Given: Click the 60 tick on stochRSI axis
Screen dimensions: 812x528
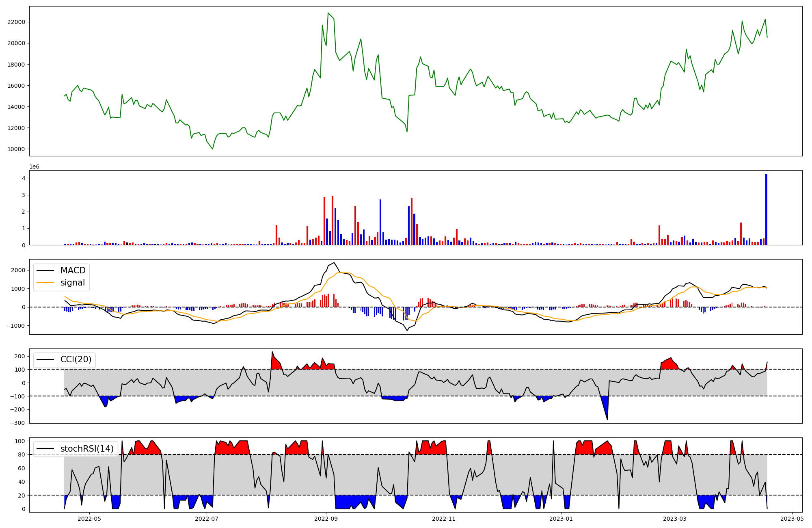Looking at the screenshot, I should point(22,468).
